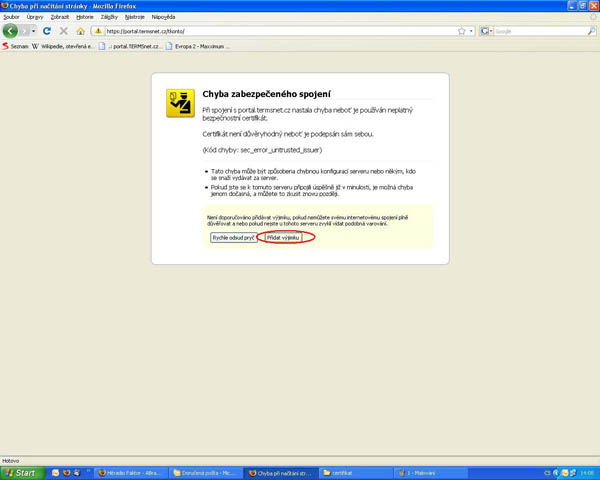The height and width of the screenshot is (480, 600).
Task: Click the Stop loading icon
Action: coord(63,31)
